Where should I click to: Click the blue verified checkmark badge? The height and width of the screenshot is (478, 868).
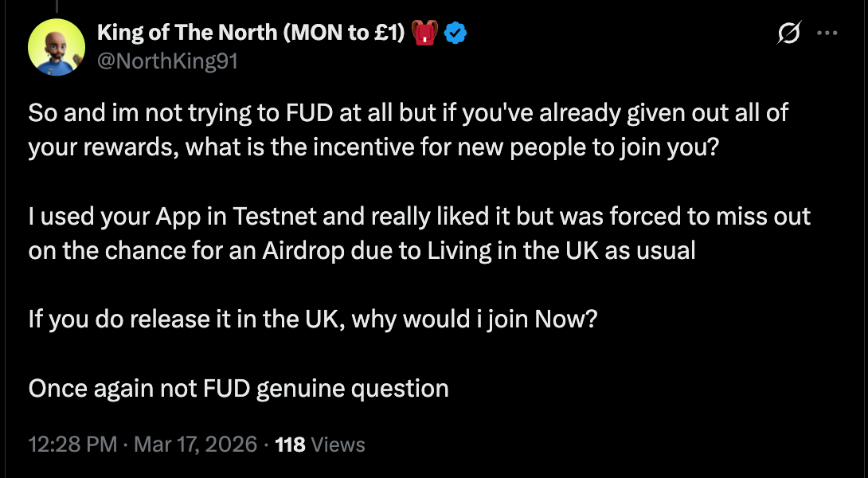(456, 33)
